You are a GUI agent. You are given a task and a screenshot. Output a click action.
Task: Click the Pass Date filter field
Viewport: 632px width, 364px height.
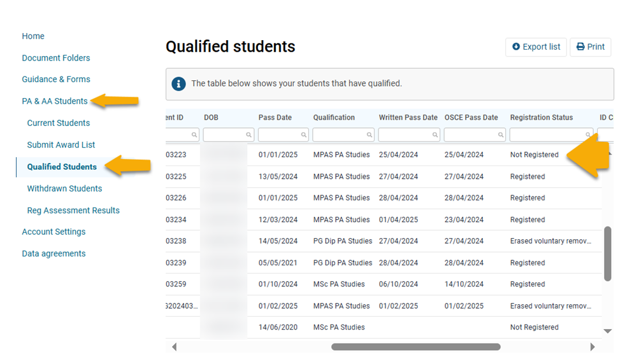click(284, 135)
